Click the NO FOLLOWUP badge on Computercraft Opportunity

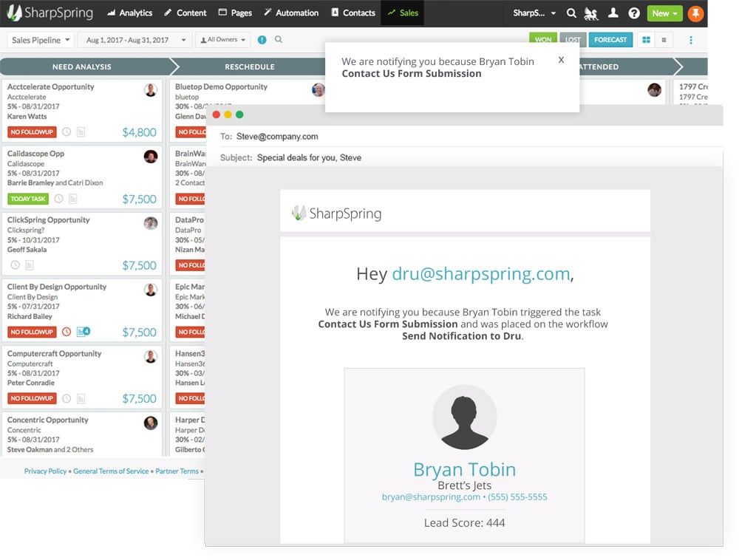click(31, 398)
